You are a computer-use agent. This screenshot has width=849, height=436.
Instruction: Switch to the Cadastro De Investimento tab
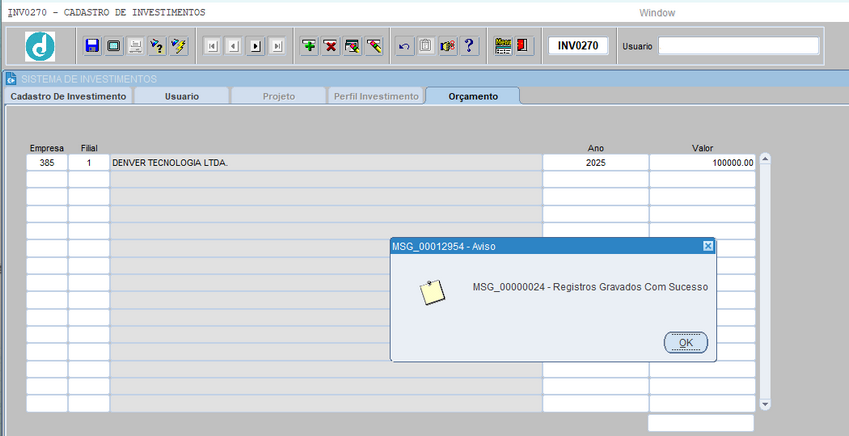[x=68, y=96]
